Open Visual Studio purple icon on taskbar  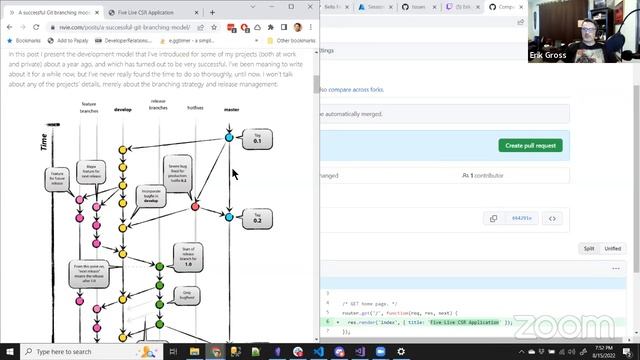click(360, 351)
